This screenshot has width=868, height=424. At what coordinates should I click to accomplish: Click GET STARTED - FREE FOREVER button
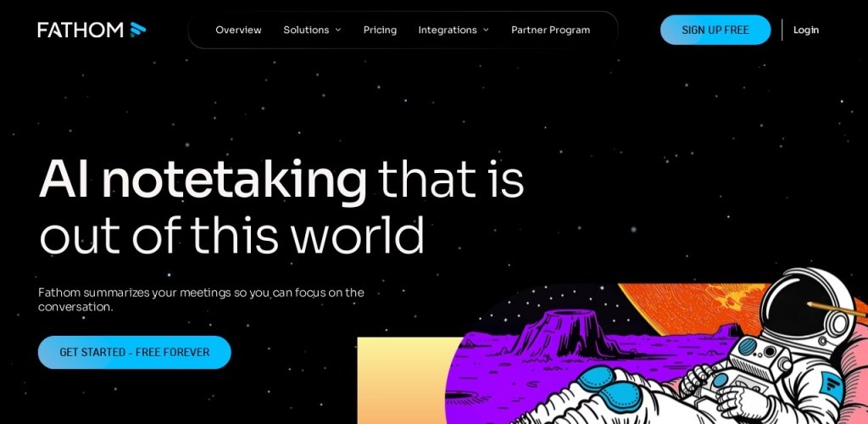[x=135, y=352]
